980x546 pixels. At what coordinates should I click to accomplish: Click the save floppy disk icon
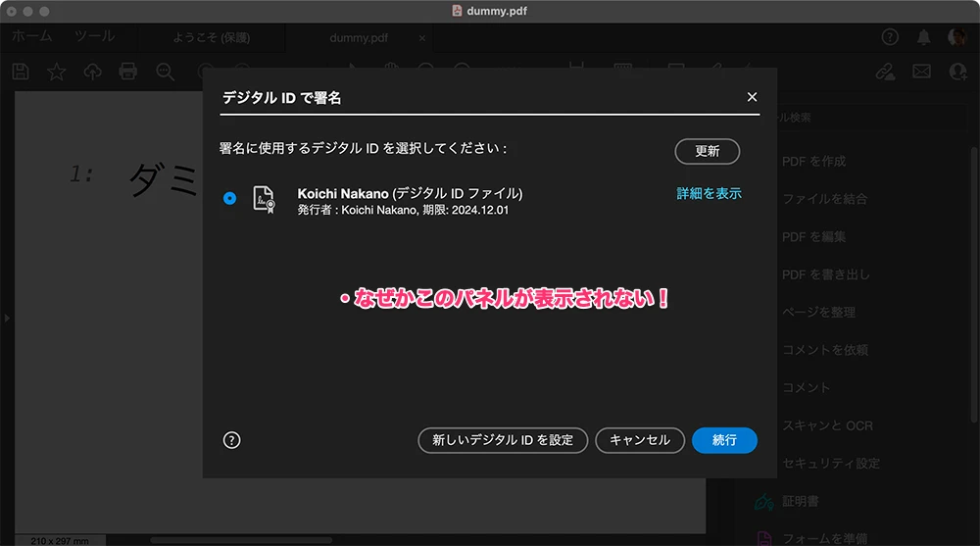tap(21, 72)
